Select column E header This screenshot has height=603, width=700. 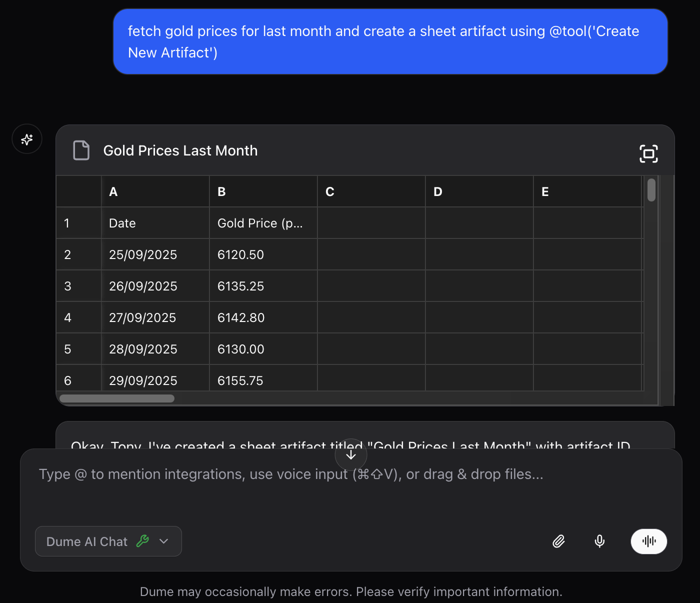coord(587,191)
